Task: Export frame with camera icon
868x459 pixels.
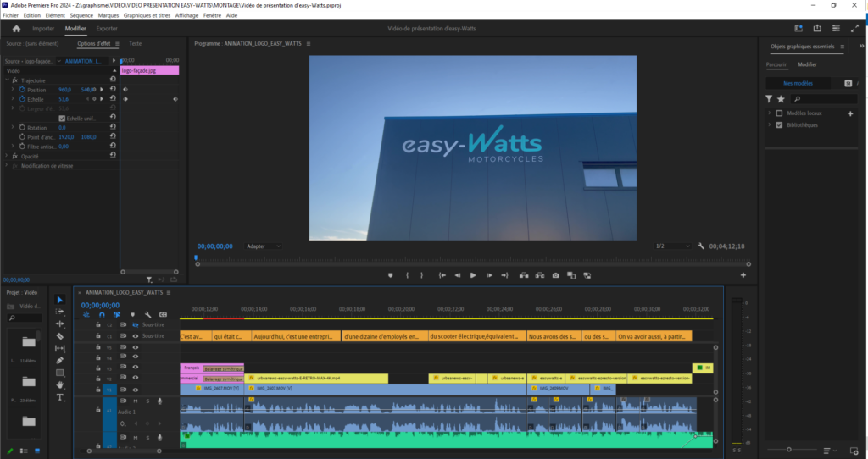Action: click(x=556, y=275)
